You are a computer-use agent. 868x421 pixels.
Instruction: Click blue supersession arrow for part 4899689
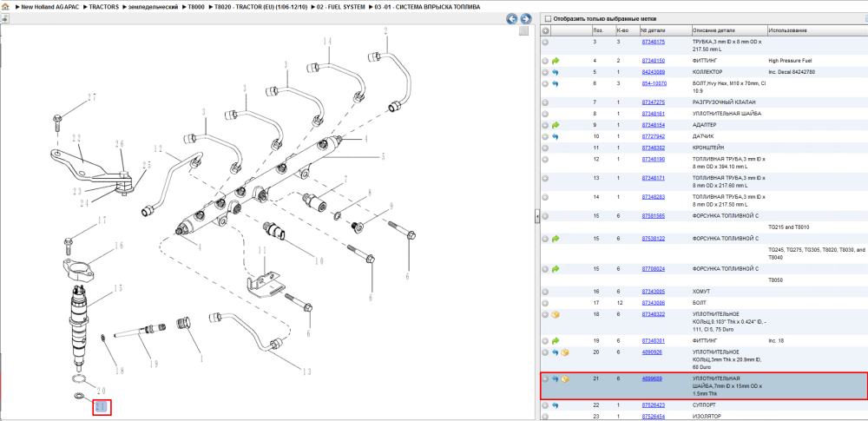pyautogui.click(x=556, y=378)
